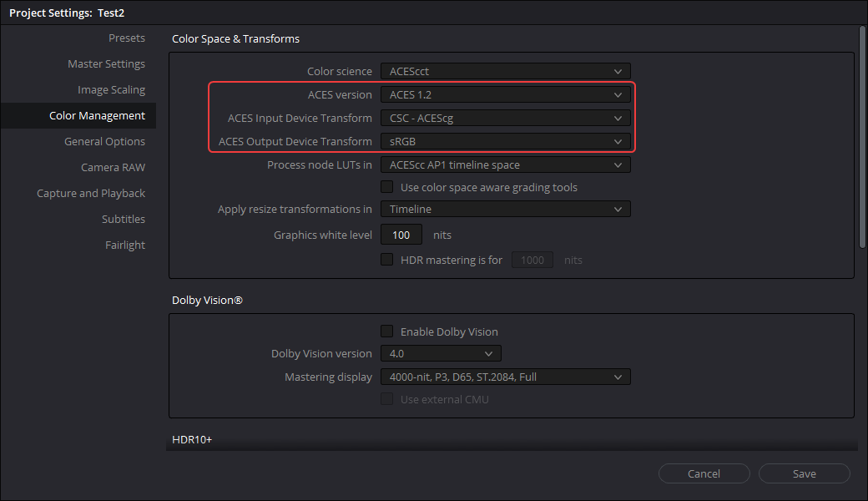Click the Graphics white level input field
This screenshot has width=868, height=501.
coord(401,235)
